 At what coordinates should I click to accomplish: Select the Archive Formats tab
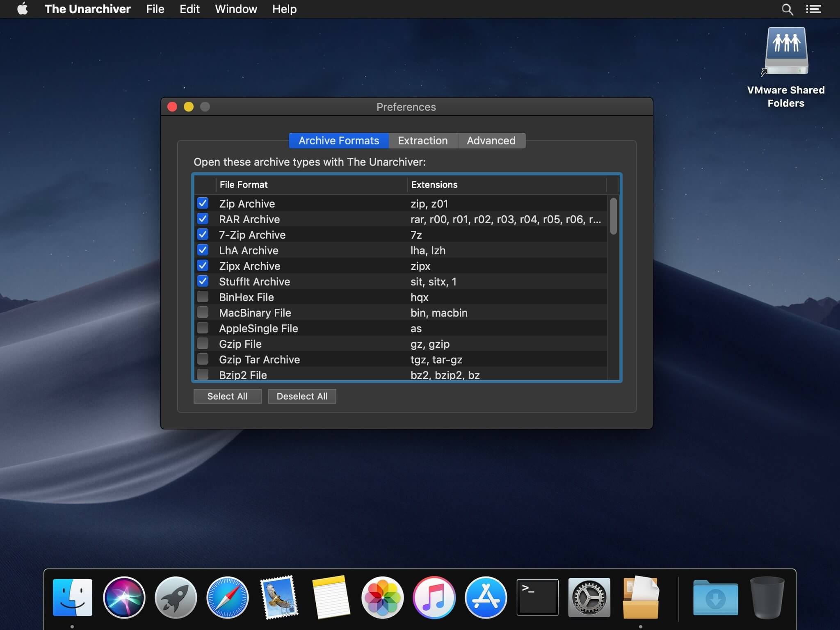[x=339, y=141]
